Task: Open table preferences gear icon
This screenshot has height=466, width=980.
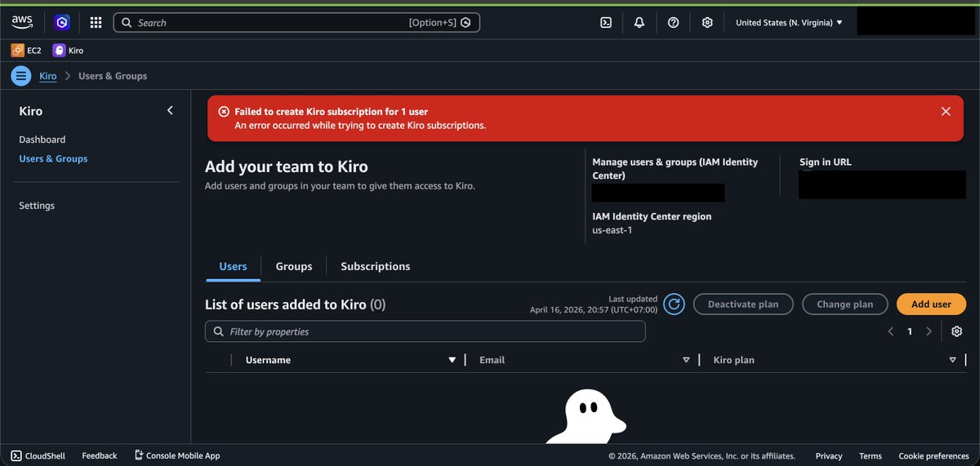Action: (x=957, y=331)
